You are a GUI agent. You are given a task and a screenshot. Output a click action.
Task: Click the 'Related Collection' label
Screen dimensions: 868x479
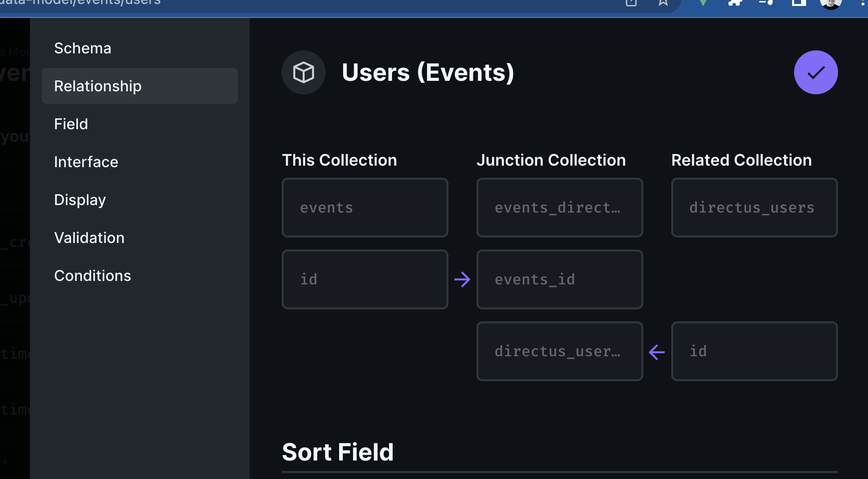742,160
